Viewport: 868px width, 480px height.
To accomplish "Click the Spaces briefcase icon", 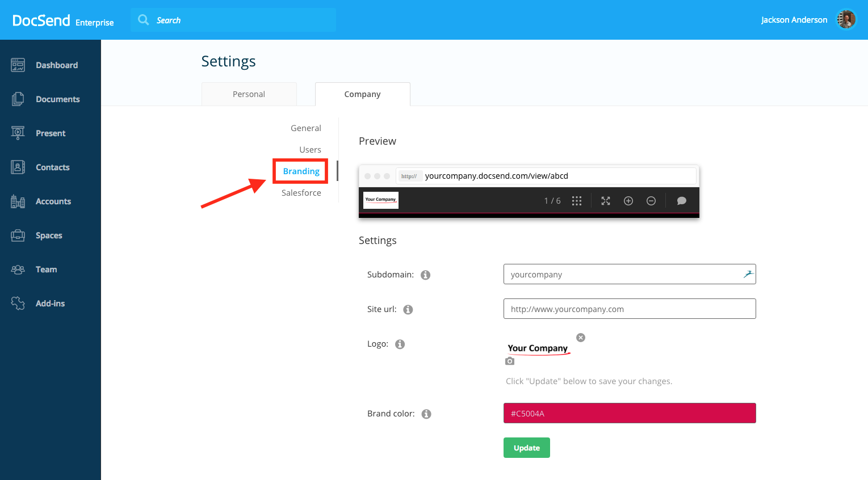I will point(18,235).
